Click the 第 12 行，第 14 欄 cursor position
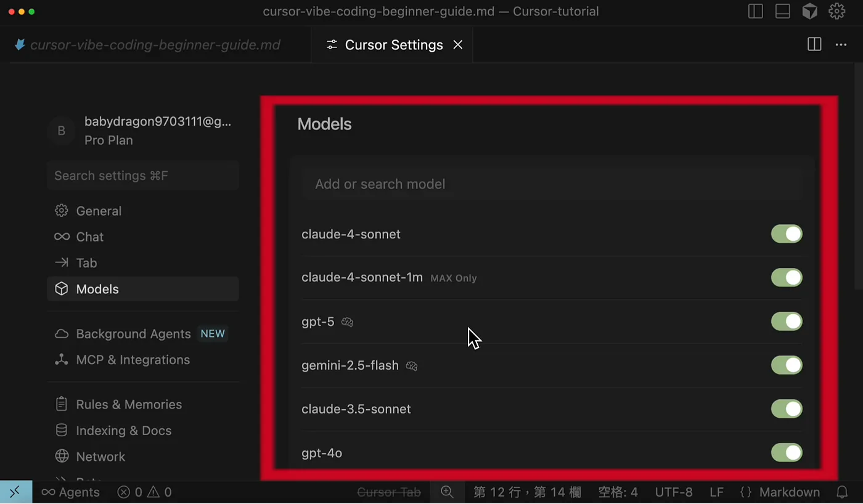863x504 pixels. [x=527, y=492]
